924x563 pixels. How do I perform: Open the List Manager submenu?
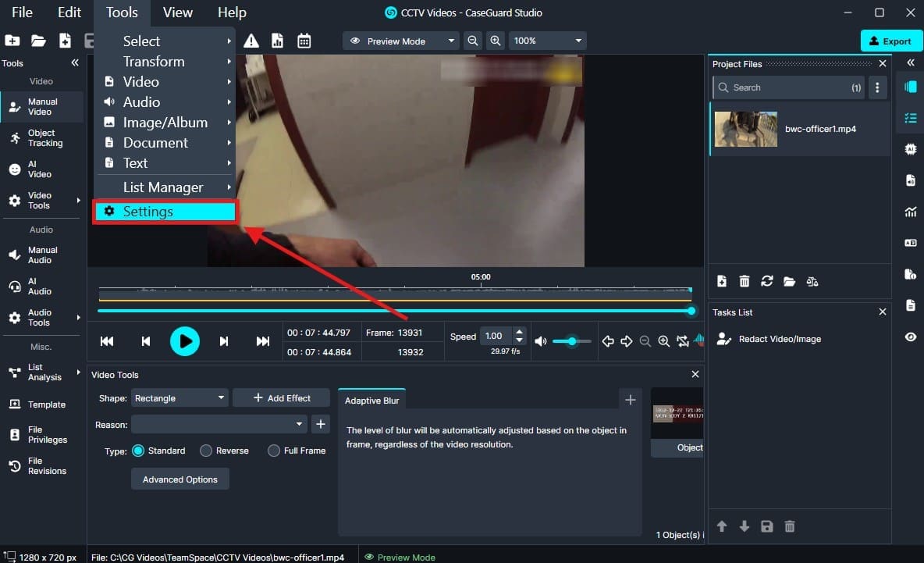click(165, 187)
